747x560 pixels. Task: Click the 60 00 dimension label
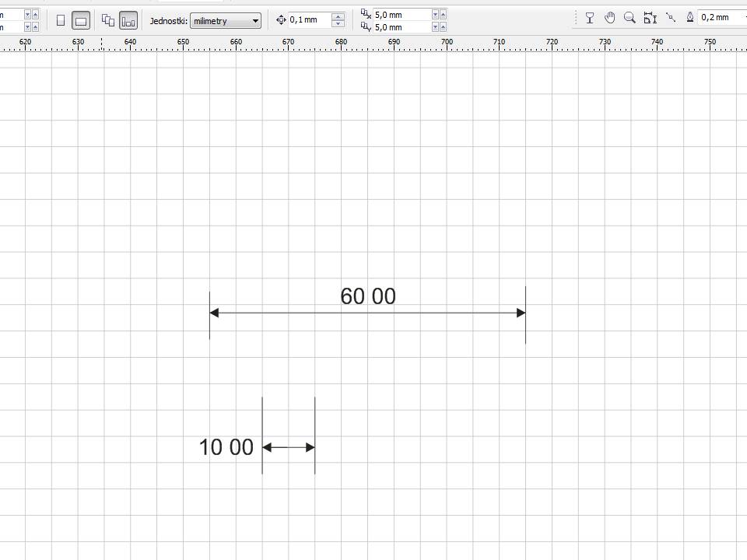pos(367,296)
